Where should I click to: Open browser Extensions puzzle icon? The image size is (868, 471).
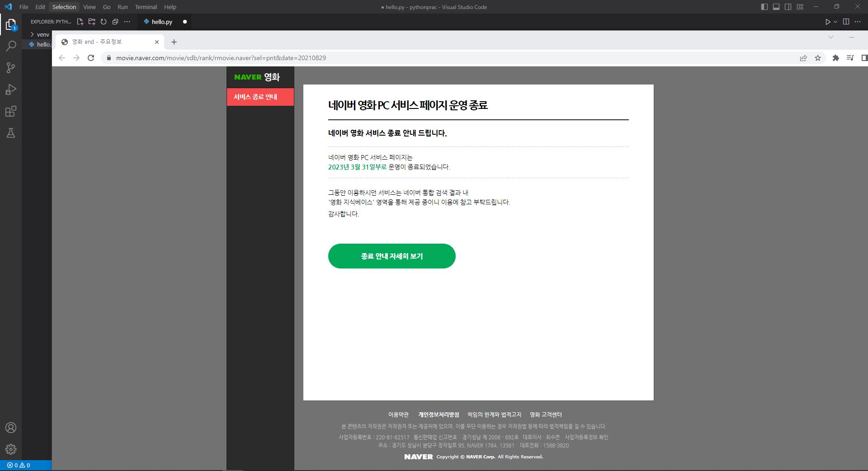click(836, 58)
